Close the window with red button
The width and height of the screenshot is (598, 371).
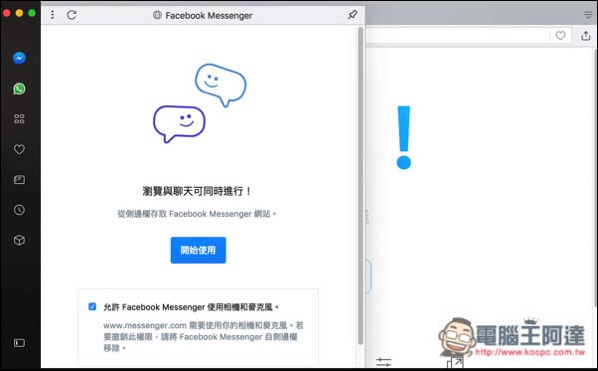point(6,13)
